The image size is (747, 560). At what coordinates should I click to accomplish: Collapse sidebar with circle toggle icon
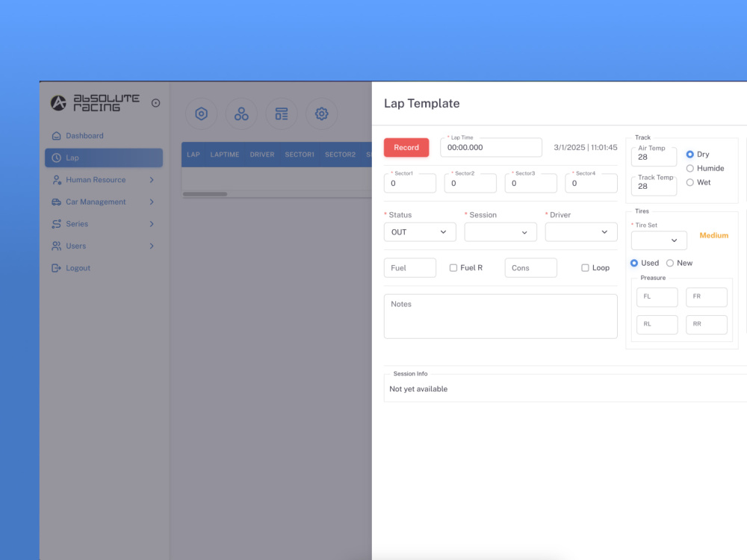pyautogui.click(x=156, y=103)
